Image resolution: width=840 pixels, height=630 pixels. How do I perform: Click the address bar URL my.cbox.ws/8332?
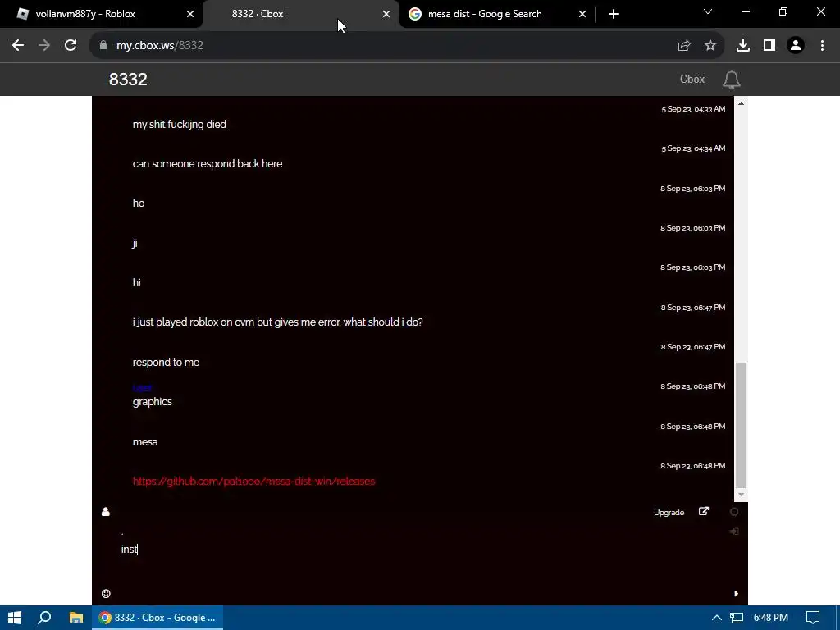(160, 46)
